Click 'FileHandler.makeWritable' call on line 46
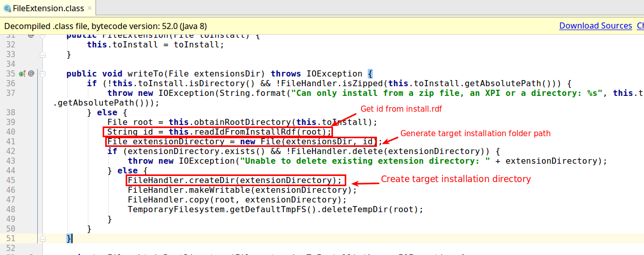The height and width of the screenshot is (255, 644). pyautogui.click(x=188, y=190)
